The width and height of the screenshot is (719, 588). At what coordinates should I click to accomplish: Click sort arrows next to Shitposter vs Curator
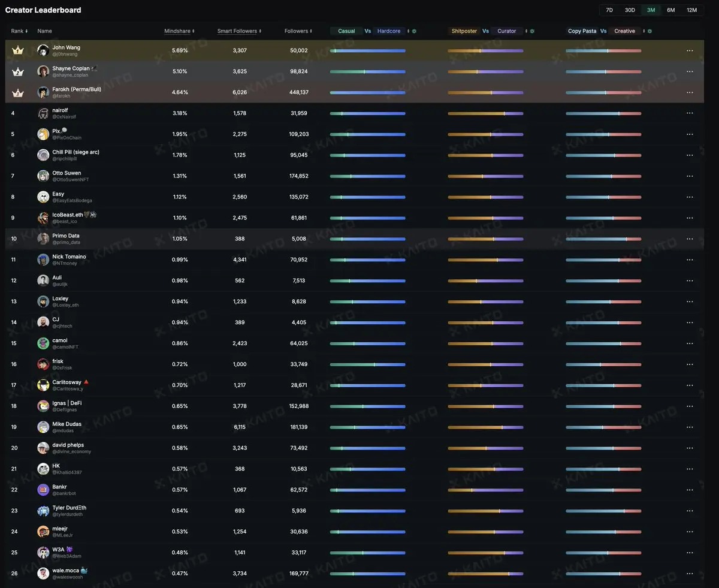point(527,31)
